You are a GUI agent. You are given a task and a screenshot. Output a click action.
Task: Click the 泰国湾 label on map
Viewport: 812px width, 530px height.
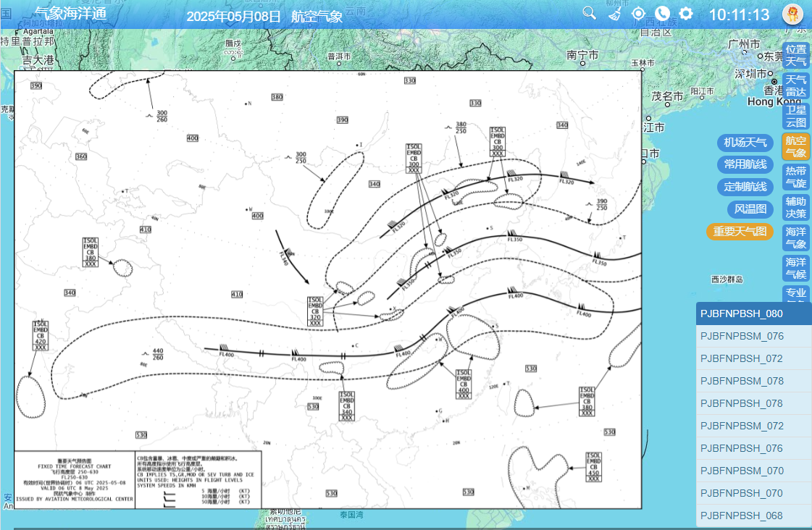click(x=351, y=515)
